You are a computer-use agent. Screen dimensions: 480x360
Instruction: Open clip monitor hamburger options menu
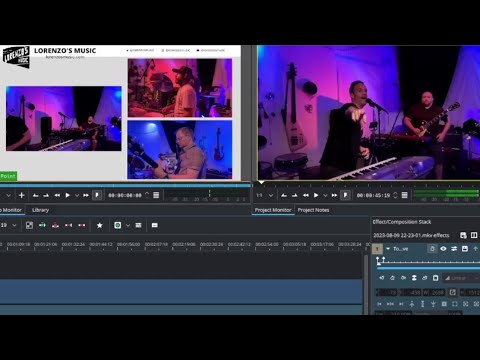coord(156,195)
